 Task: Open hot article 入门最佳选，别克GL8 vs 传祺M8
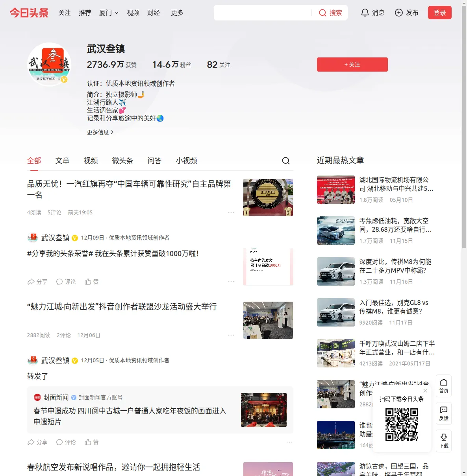click(x=394, y=307)
